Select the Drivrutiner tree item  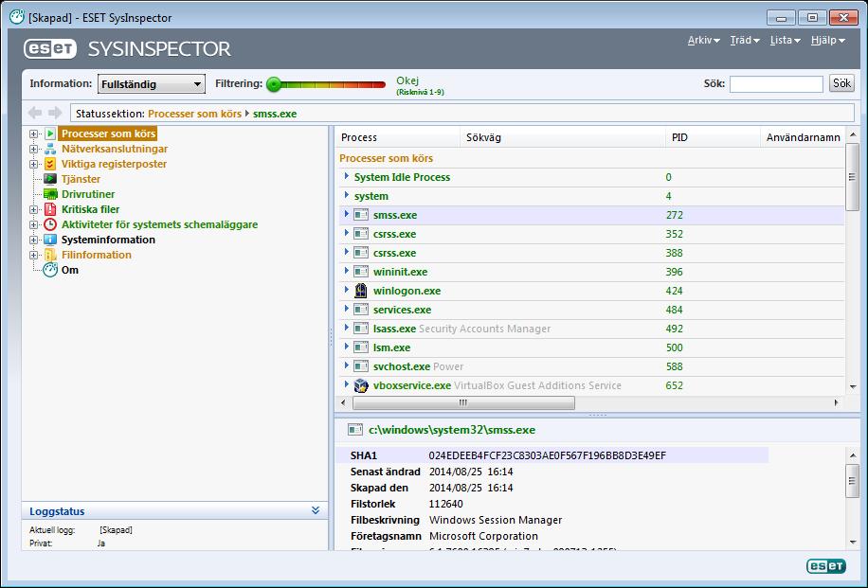tap(88, 194)
